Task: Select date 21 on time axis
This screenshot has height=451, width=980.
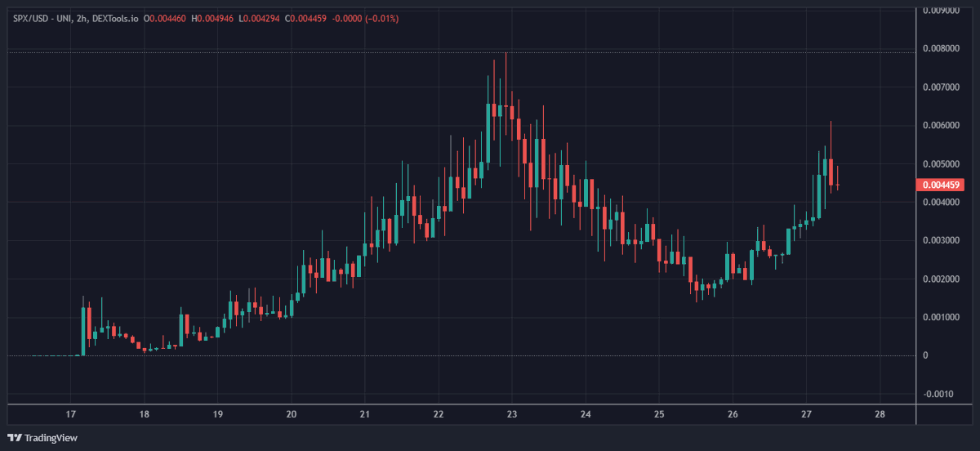Action: pos(365,413)
